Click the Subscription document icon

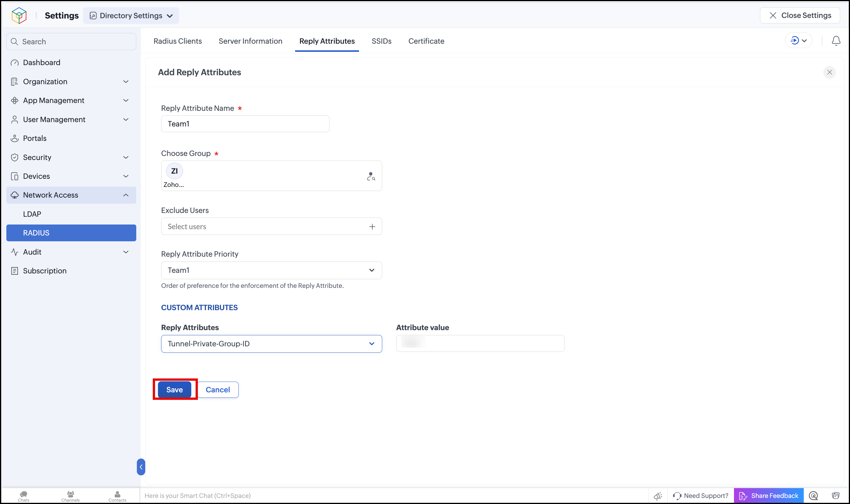tap(14, 271)
